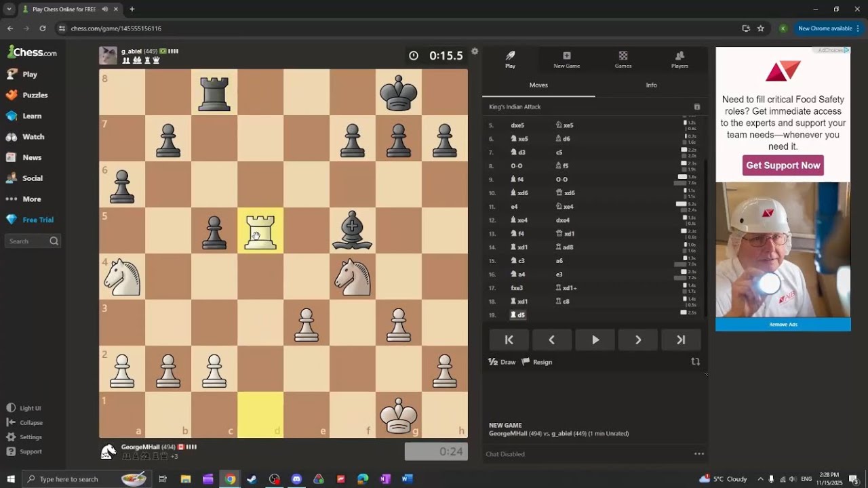Go back in the browser

[x=10, y=28]
